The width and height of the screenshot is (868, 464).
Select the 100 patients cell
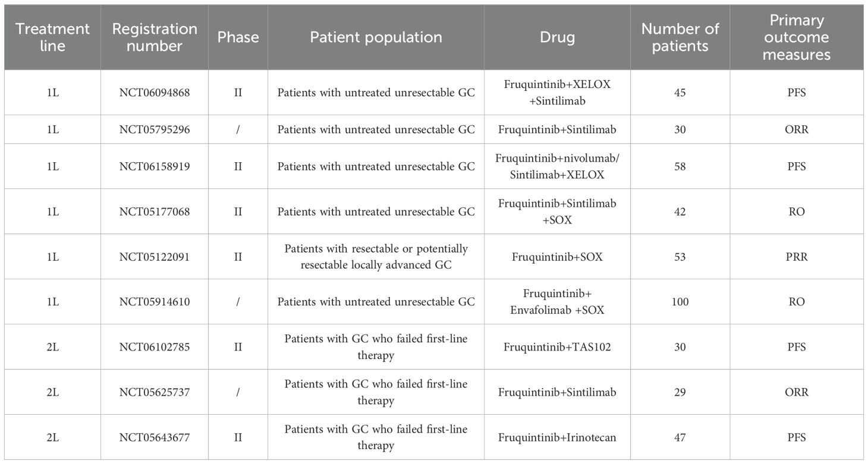[x=680, y=302]
